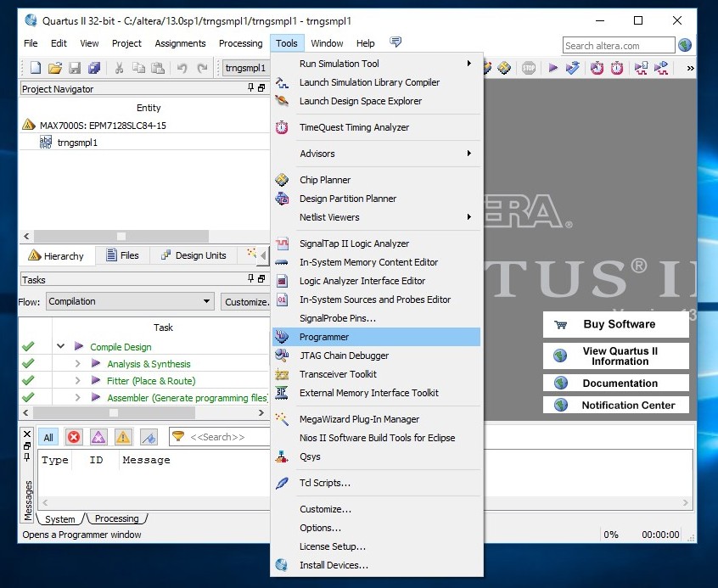Toggle the yellow warning messages filter
The height and width of the screenshot is (588, 718).
click(123, 437)
